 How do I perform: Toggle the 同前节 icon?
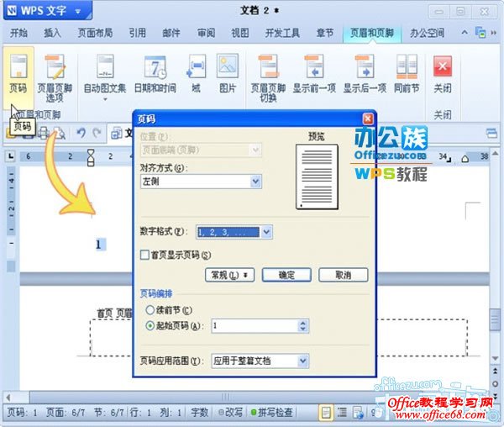(x=407, y=74)
